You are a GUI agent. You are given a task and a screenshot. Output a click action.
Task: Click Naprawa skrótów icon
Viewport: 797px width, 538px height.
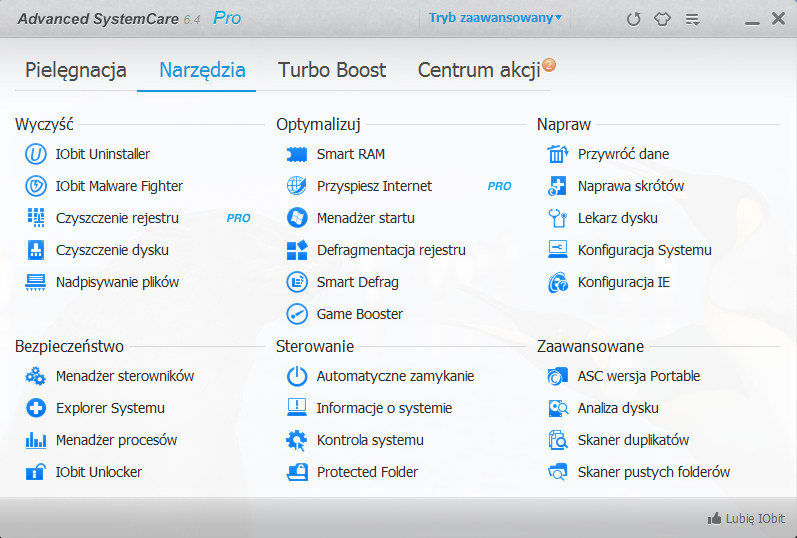558,186
